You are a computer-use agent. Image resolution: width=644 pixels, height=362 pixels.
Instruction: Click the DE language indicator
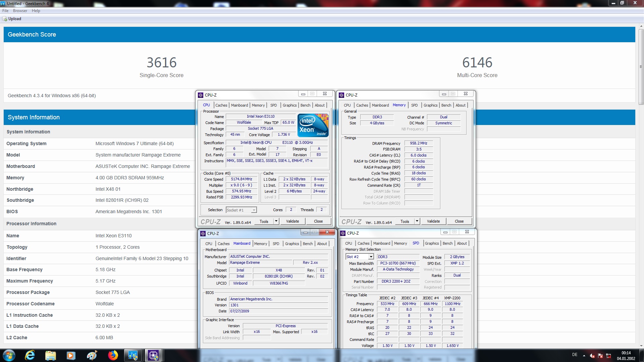point(575,355)
